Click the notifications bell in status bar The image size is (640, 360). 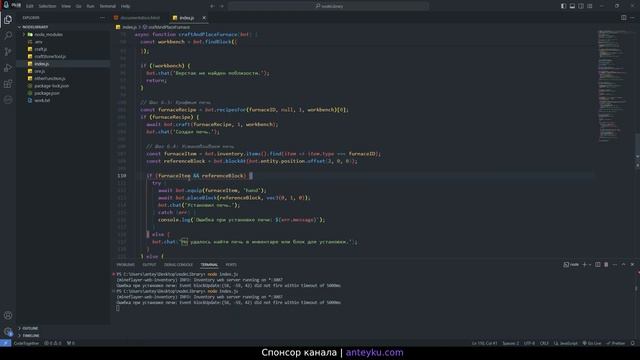[633, 343]
